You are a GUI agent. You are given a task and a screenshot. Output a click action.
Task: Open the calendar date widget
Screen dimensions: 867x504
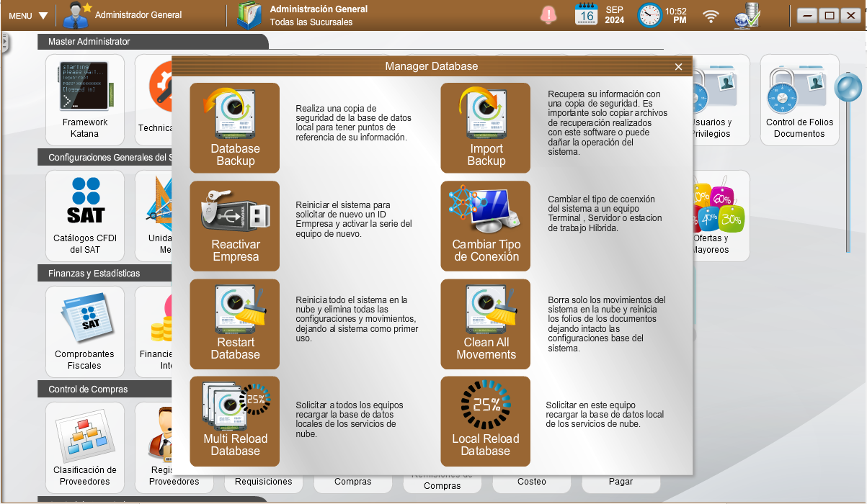(x=587, y=14)
